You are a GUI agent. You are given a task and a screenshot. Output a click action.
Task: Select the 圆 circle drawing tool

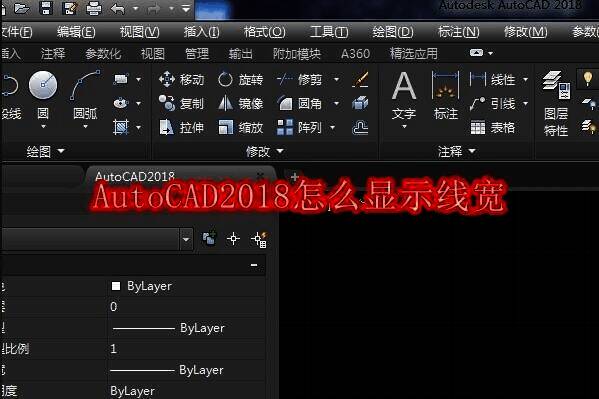click(43, 85)
